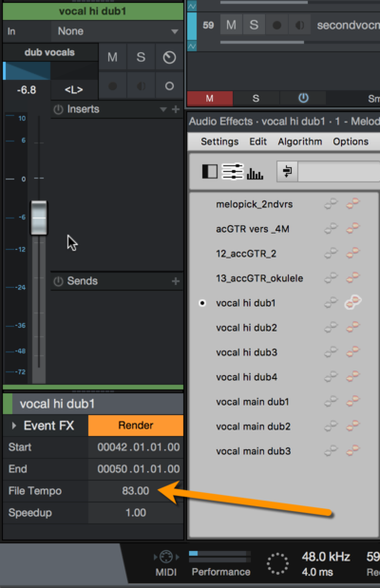This screenshot has height=588, width=380.
Task: Mute the dub vocals channel
Action: click(112, 57)
